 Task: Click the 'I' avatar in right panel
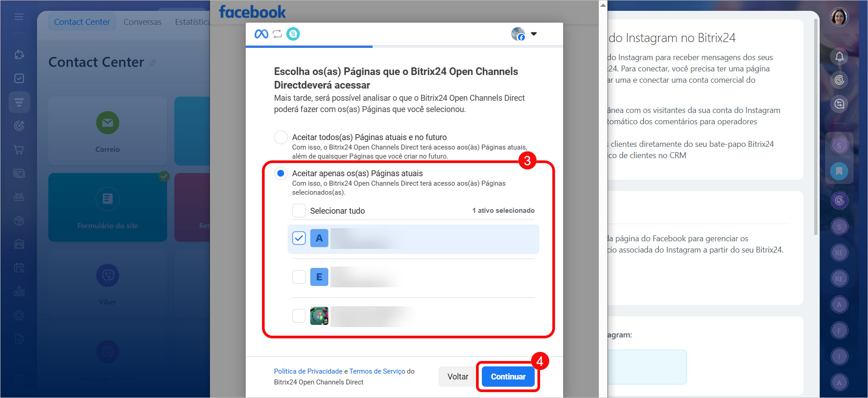click(x=839, y=356)
